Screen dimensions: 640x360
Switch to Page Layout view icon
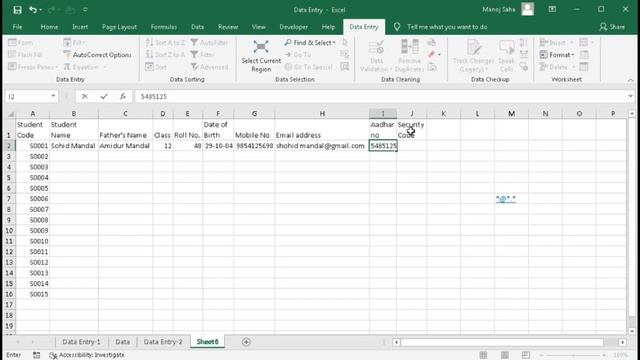click(x=504, y=355)
